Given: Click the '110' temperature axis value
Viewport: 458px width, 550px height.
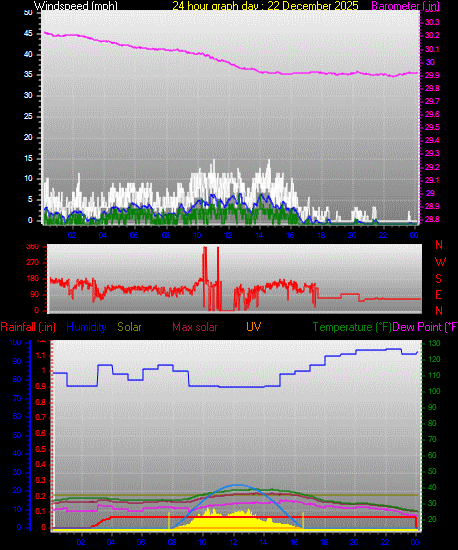Looking at the screenshot, I should click(434, 375).
